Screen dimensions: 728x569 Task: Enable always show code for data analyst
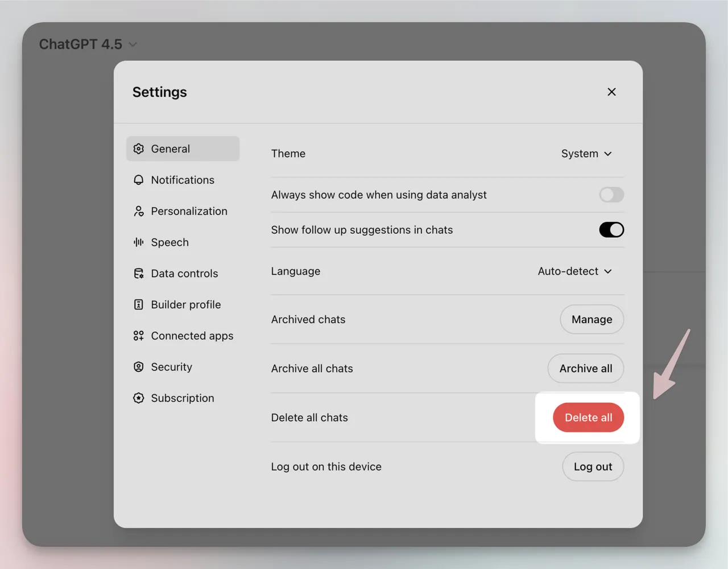pos(611,195)
